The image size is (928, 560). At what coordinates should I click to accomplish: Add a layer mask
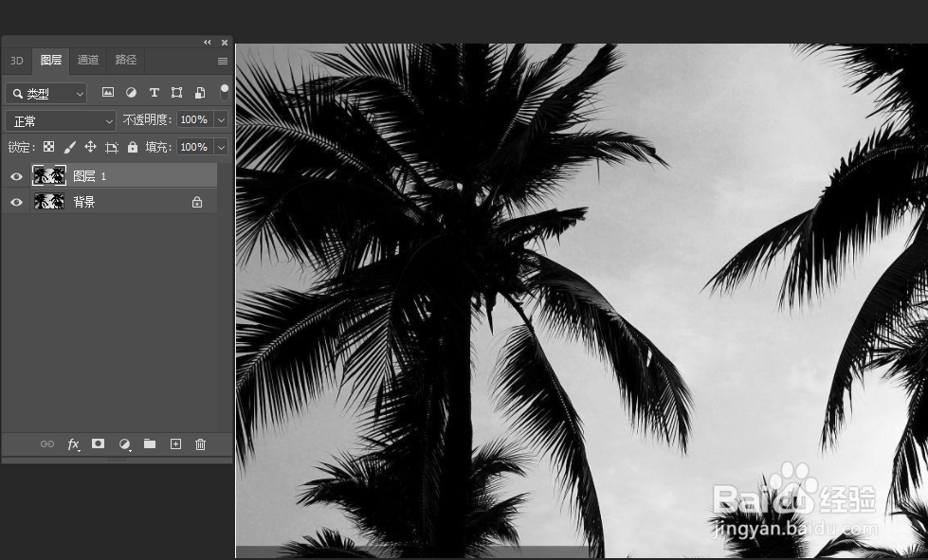coord(99,443)
